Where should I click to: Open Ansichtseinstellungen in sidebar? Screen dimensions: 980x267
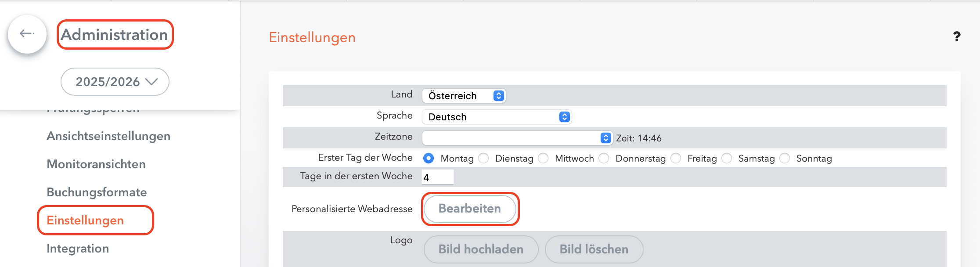point(108,136)
